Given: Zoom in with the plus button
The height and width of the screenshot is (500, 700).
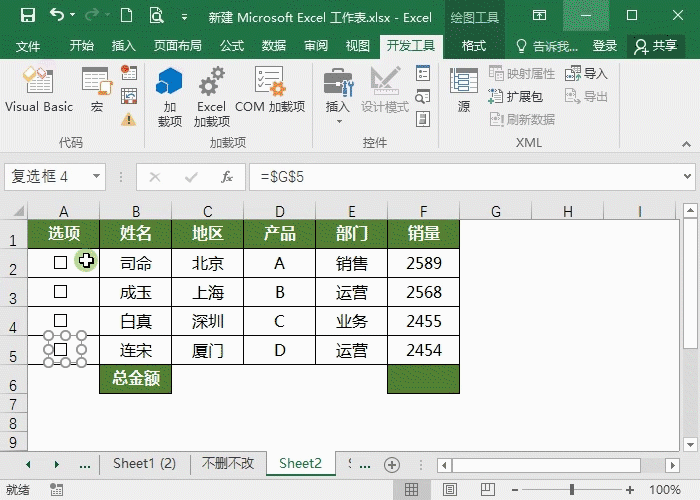Looking at the screenshot, I should (630, 490).
